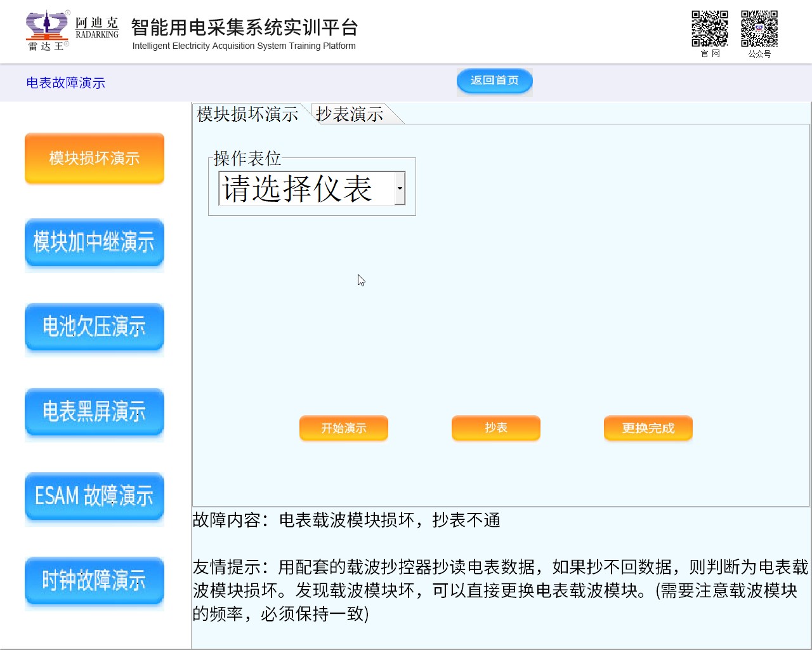This screenshot has height=650, width=812.
Task: Click the public account QR code
Action: (x=759, y=29)
